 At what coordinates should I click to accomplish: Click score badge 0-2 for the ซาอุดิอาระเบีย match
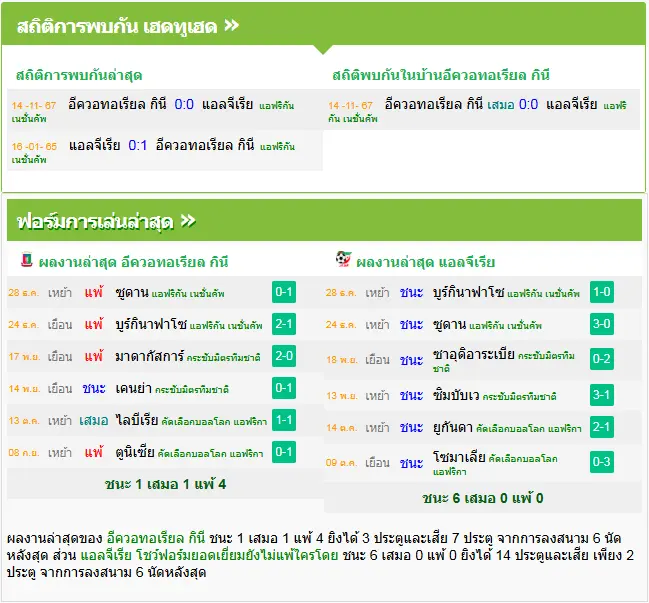point(602,359)
